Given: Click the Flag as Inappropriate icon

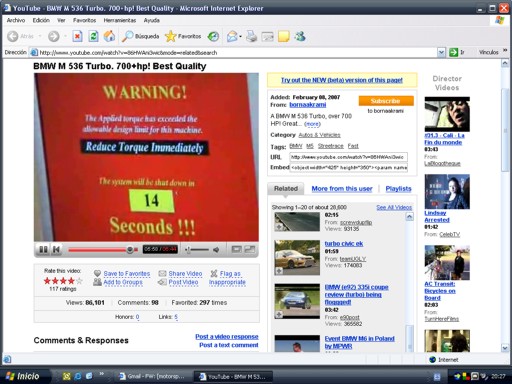Looking at the screenshot, I should [x=214, y=274].
